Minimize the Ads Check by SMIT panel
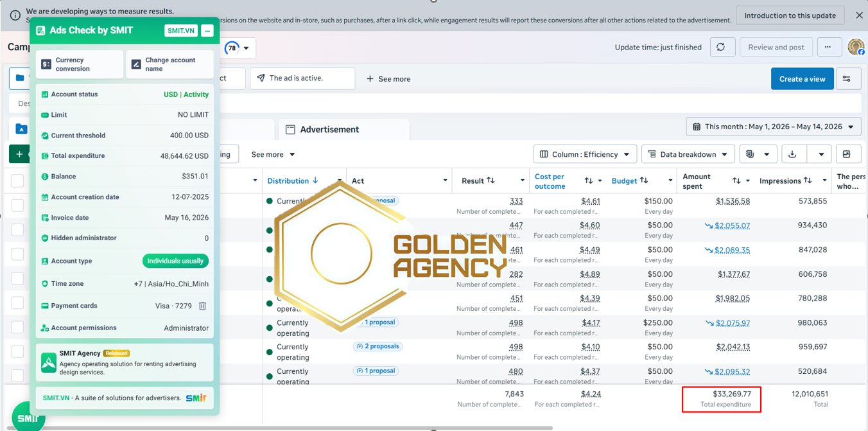868x431 pixels. (x=207, y=31)
